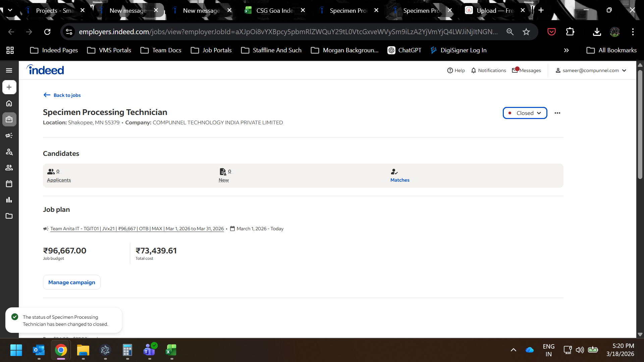The width and height of the screenshot is (644, 362).
Task: Open the Home icon in left sidebar
Action: (9, 103)
